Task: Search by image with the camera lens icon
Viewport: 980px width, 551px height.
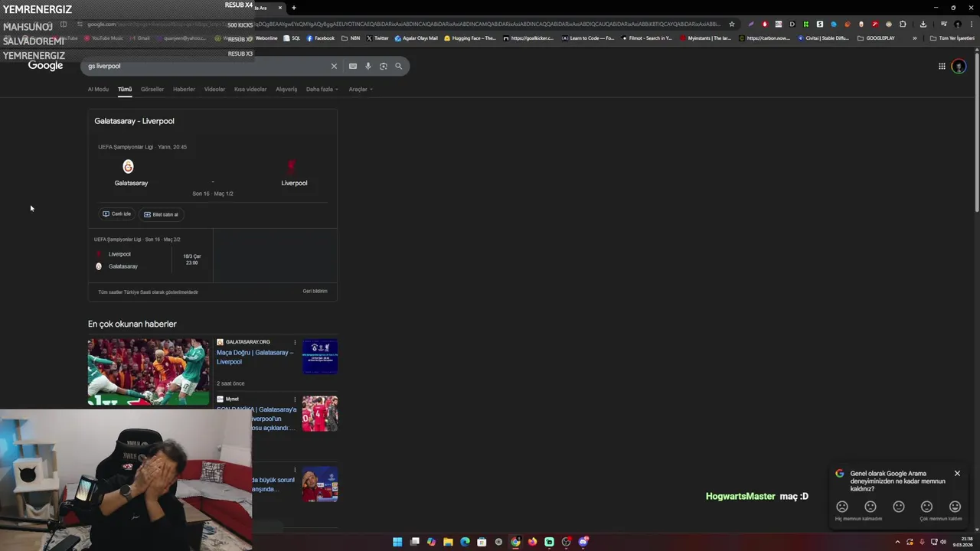Action: pos(384,67)
